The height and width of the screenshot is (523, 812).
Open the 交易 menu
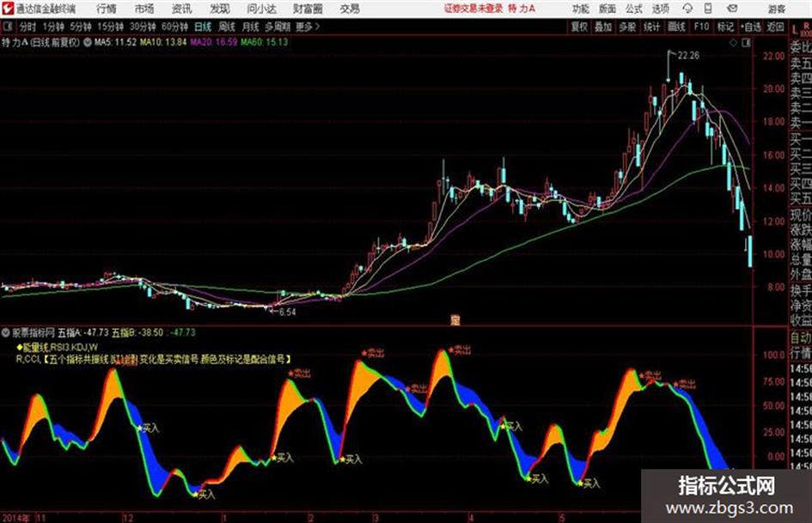[x=350, y=9]
